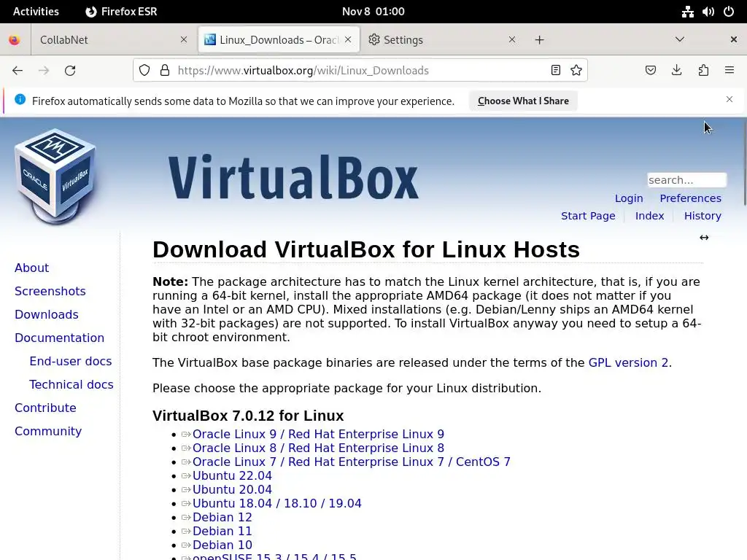Download the Debian 12 package
The width and height of the screenshot is (747, 560).
coord(222,517)
